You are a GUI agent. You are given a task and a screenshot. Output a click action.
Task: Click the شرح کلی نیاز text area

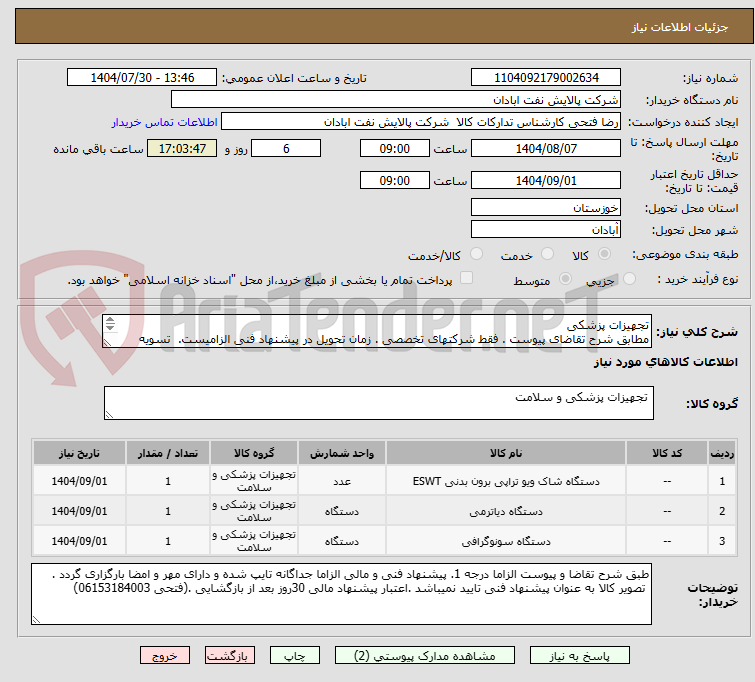pos(377,331)
